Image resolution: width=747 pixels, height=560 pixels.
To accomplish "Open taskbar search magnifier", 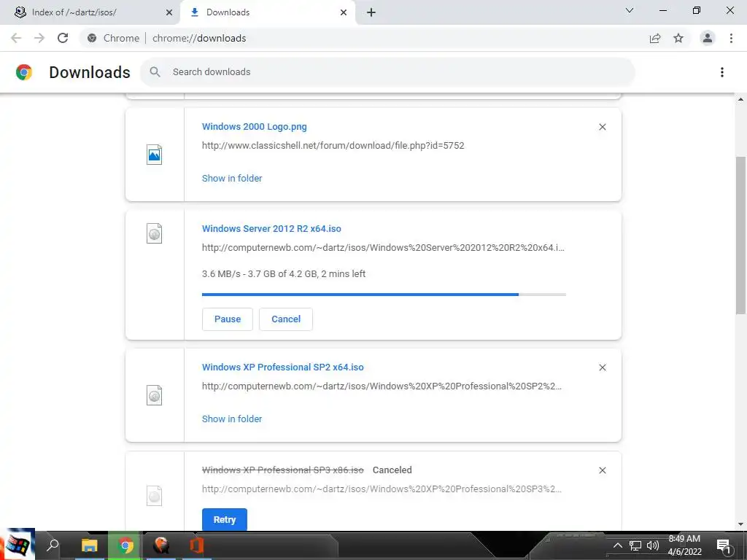I will coord(53,545).
